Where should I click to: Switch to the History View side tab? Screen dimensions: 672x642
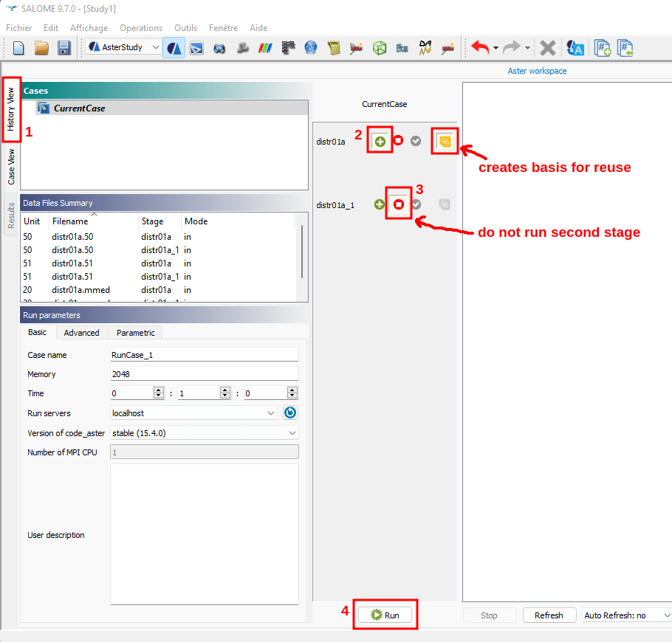pyautogui.click(x=11, y=109)
